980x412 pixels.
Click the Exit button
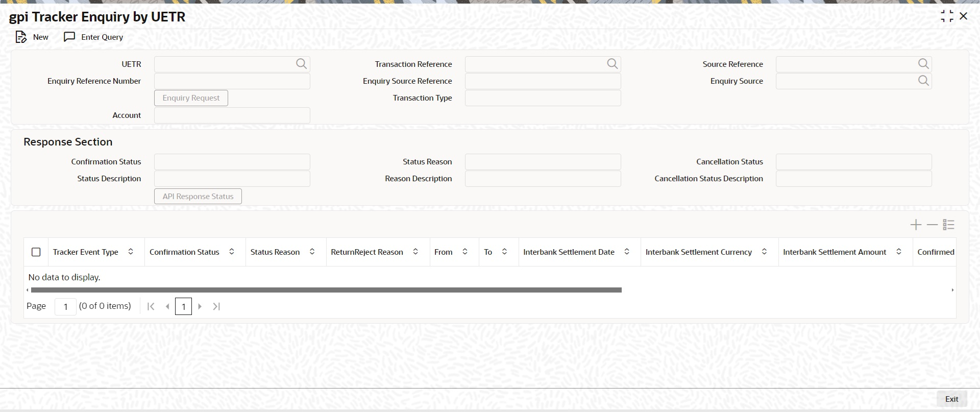(x=951, y=399)
